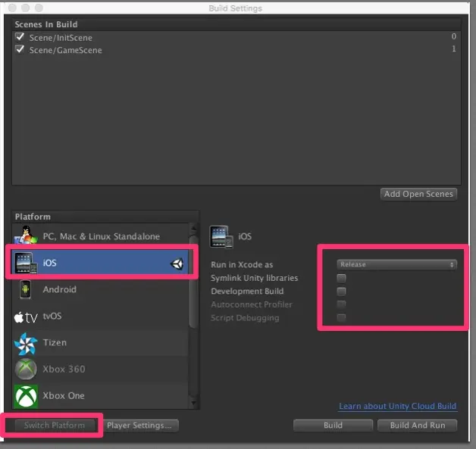
Task: Click the Xbox 360 sphere icon
Action: tap(26, 369)
